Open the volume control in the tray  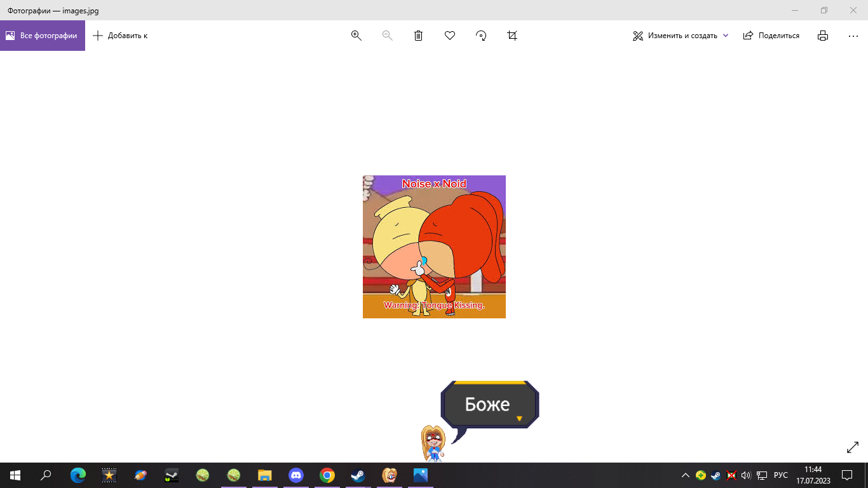coord(746,475)
